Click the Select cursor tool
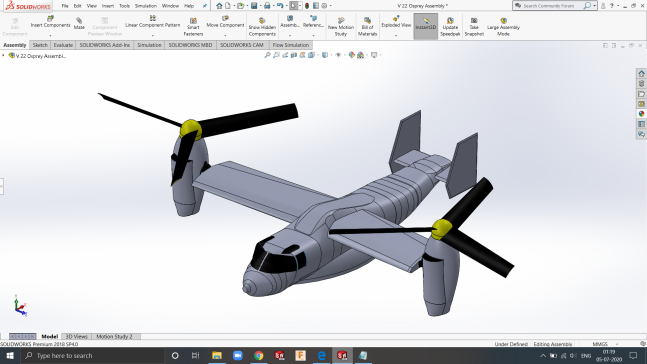Image resolution: width=647 pixels, height=364 pixels. click(x=293, y=6)
